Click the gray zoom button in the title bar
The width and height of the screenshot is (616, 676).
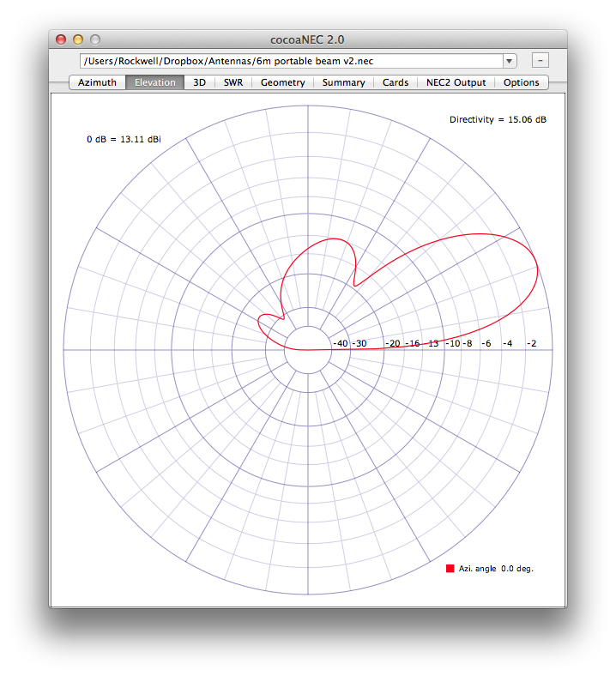tap(95, 39)
